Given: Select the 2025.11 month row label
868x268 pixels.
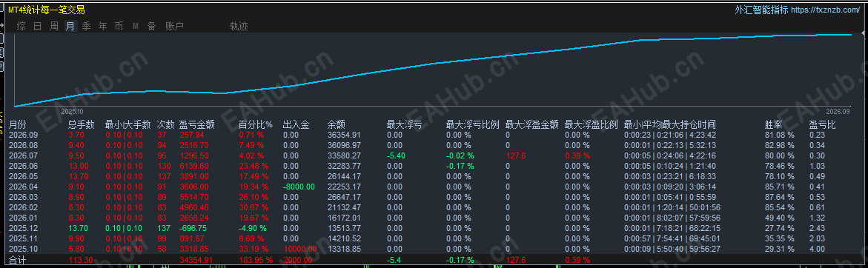Looking at the screenshot, I should (x=23, y=238).
